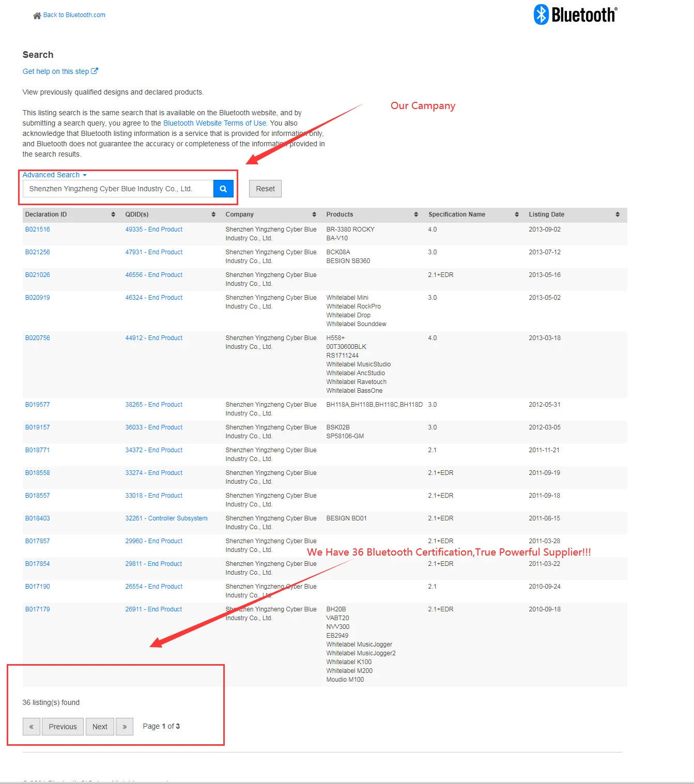This screenshot has width=694, height=784.
Task: Sort the Listing Date column
Action: 618,214
